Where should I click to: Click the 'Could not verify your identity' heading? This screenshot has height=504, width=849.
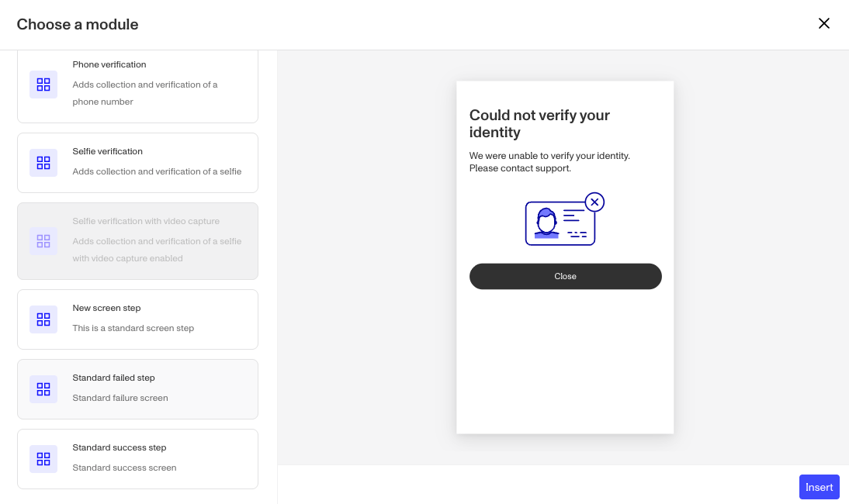539,123
